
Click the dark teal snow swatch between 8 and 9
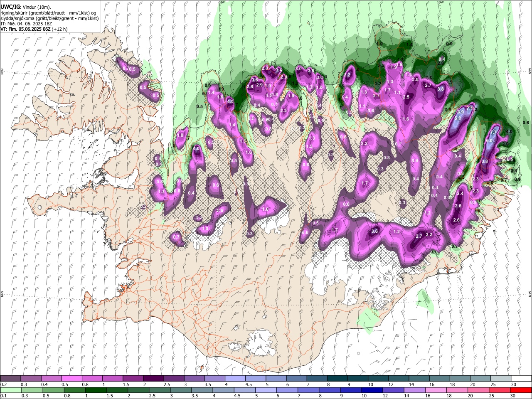pyautogui.click(x=337, y=379)
